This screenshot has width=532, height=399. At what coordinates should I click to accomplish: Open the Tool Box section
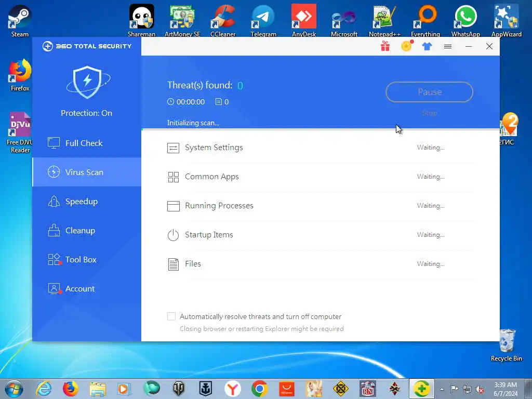coord(87,260)
